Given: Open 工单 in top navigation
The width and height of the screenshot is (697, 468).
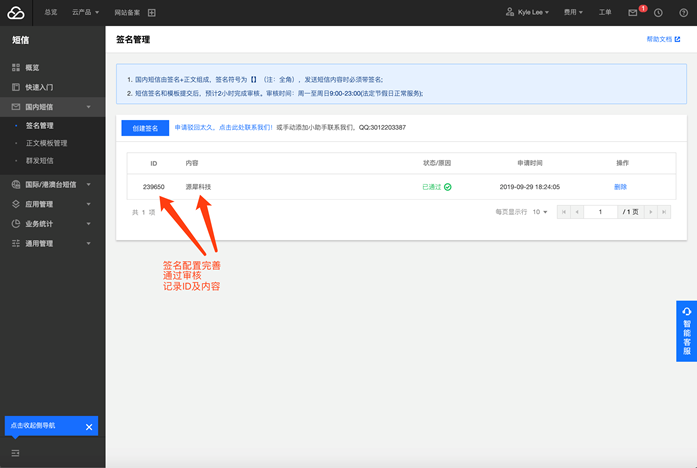Looking at the screenshot, I should [605, 12].
